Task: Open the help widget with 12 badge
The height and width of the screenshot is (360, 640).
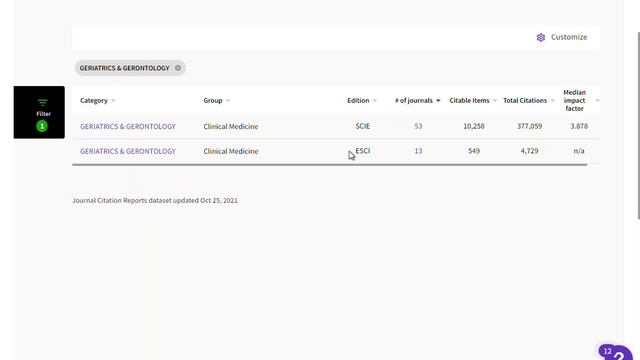Action: (x=616, y=352)
